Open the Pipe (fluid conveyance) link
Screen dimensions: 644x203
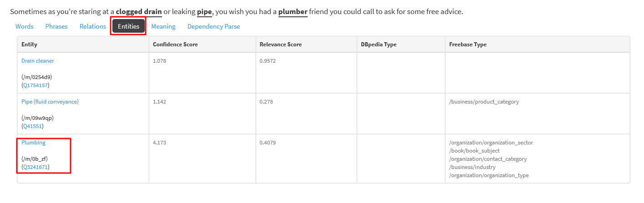coord(50,102)
